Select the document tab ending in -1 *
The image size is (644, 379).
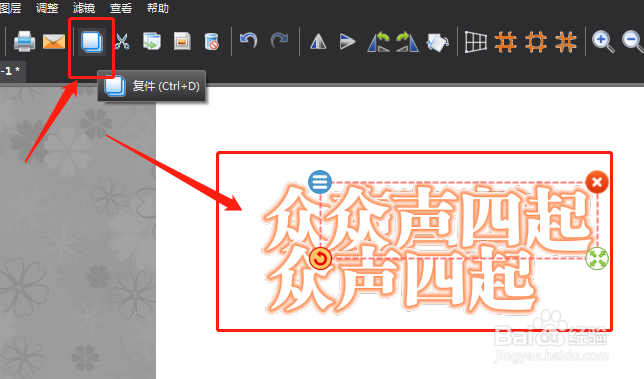(x=12, y=71)
